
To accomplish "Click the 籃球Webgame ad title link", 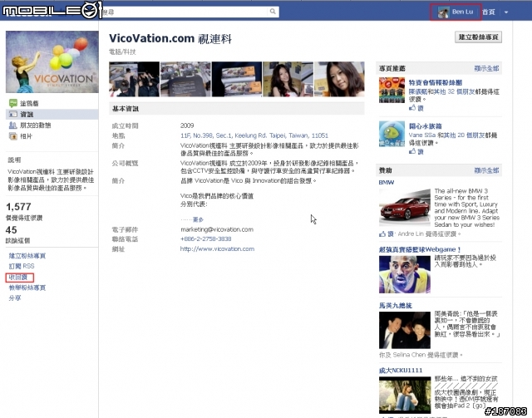I will pos(420,249).
